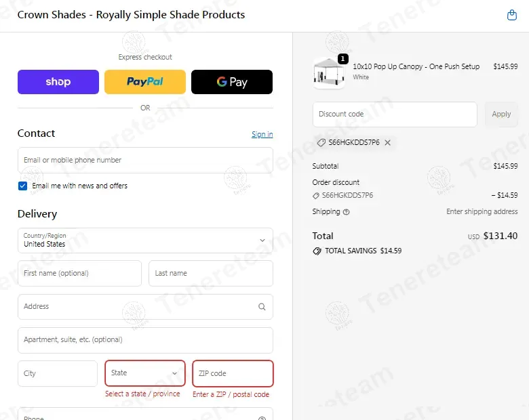Click the order discount tag icon

(x=316, y=196)
